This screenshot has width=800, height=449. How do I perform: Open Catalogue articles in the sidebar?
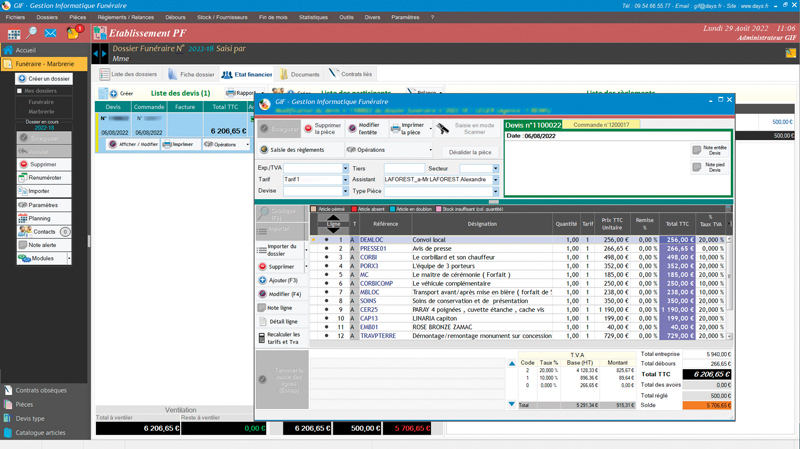click(40, 433)
